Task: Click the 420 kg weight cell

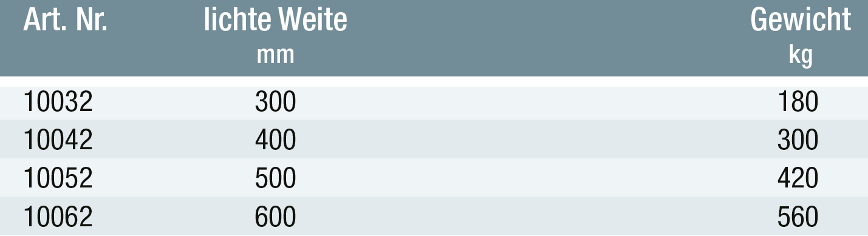Action: (x=798, y=178)
